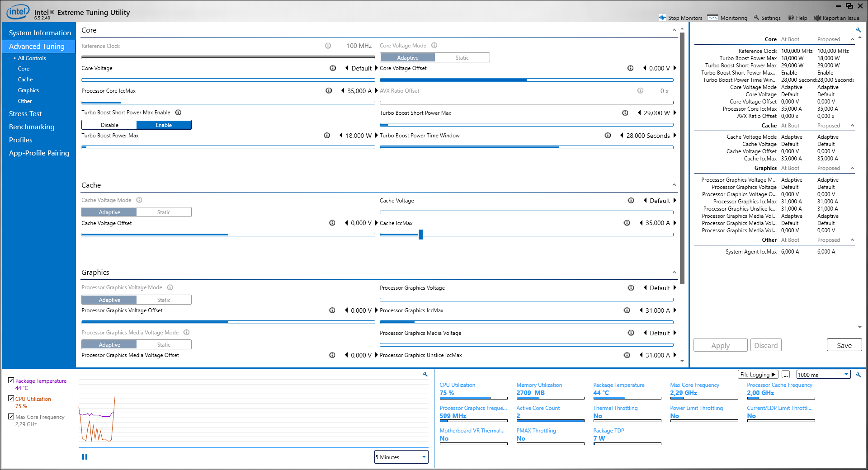Click wrench icon above proposed settings panel
The width and height of the screenshot is (868, 470).
click(859, 30)
